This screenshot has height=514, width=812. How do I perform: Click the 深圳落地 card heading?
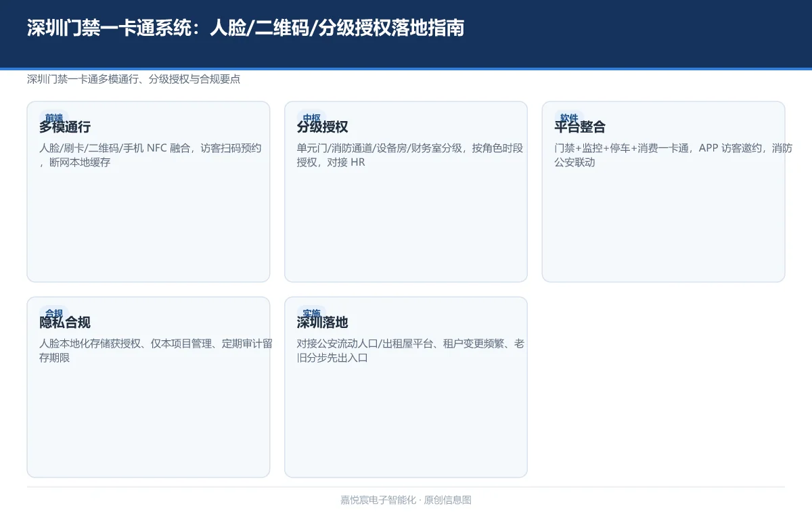click(323, 323)
